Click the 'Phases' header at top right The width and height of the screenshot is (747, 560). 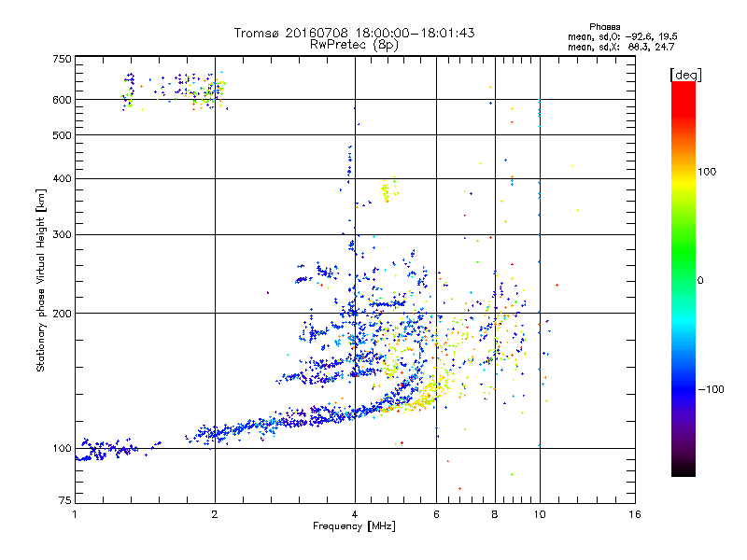pyautogui.click(x=604, y=27)
